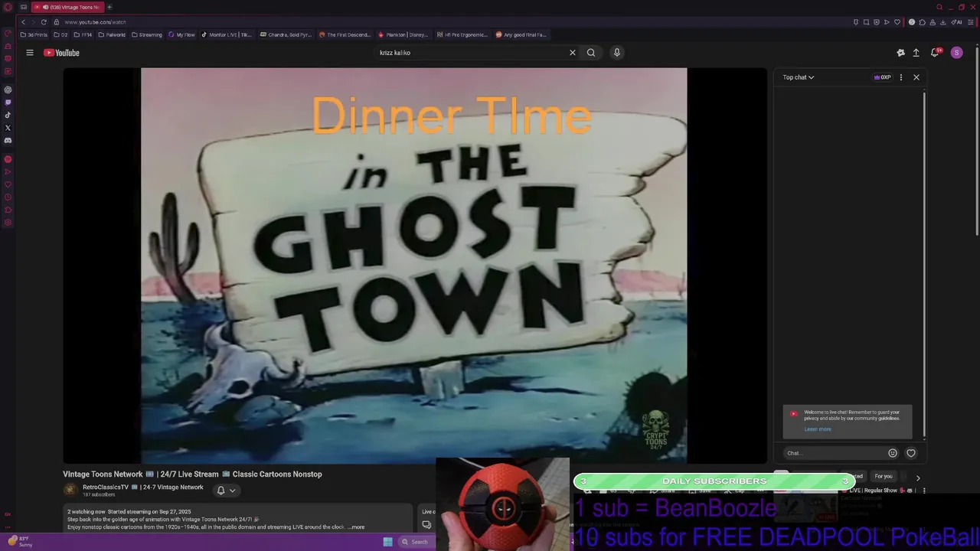
Task: Open the AI assistant toolbar icon
Action: tap(956, 22)
